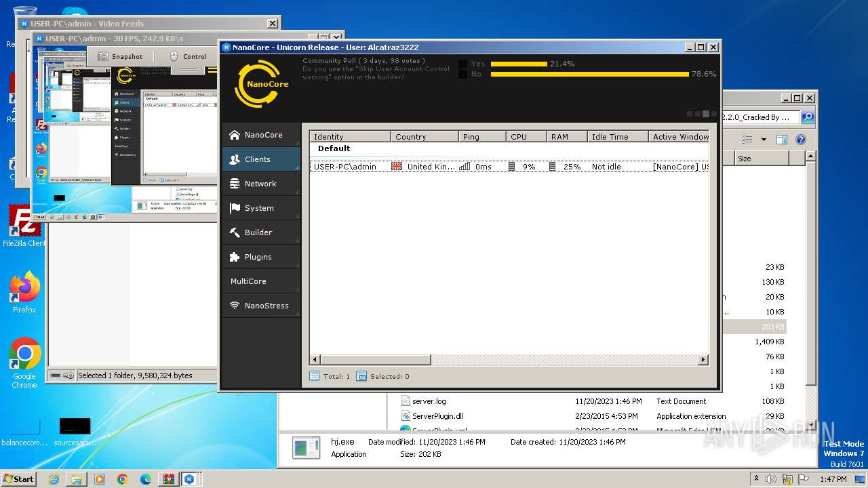
Task: Open the NanoStress section
Action: point(261,306)
